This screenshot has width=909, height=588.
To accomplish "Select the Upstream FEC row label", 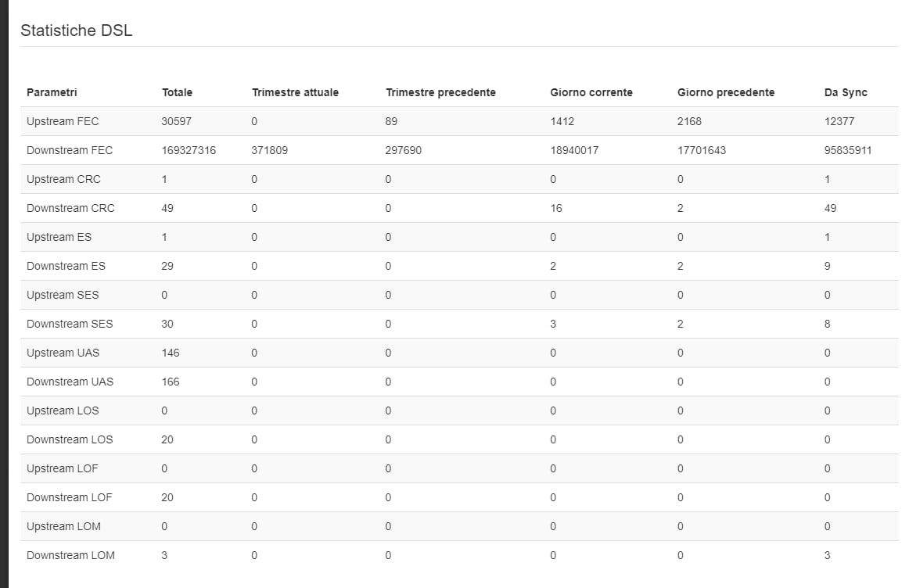I will (63, 121).
